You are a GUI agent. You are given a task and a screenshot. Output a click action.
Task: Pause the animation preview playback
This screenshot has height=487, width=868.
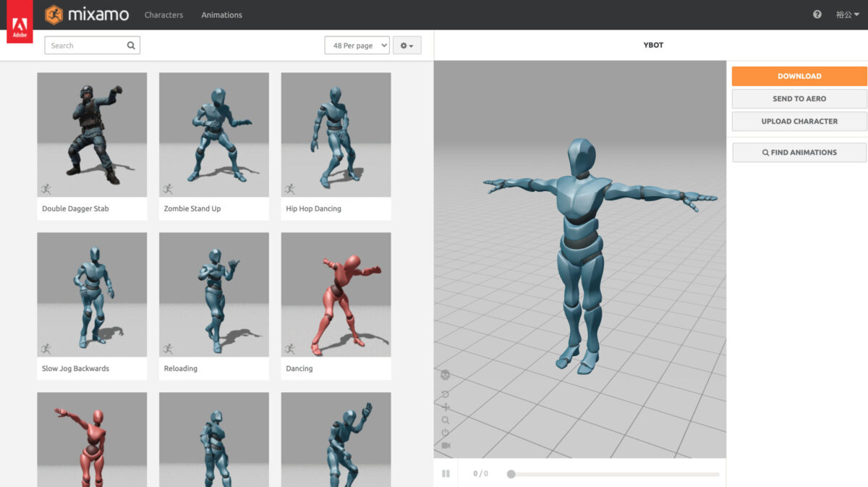(x=446, y=474)
